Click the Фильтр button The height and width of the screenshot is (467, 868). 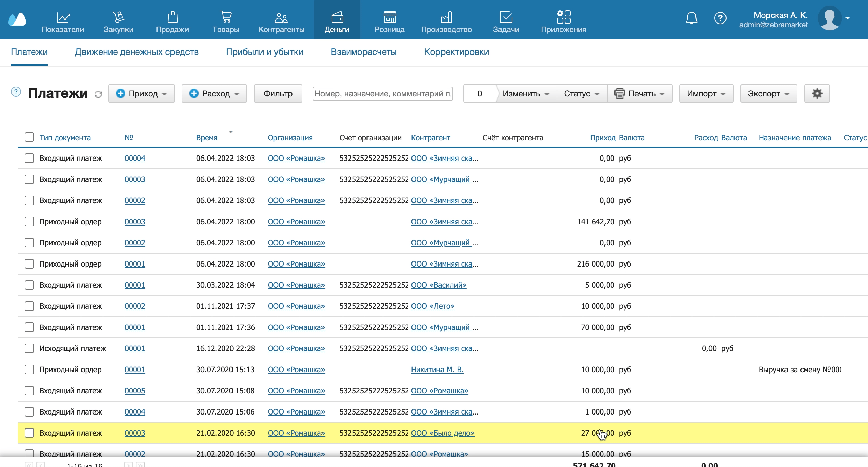278,93
